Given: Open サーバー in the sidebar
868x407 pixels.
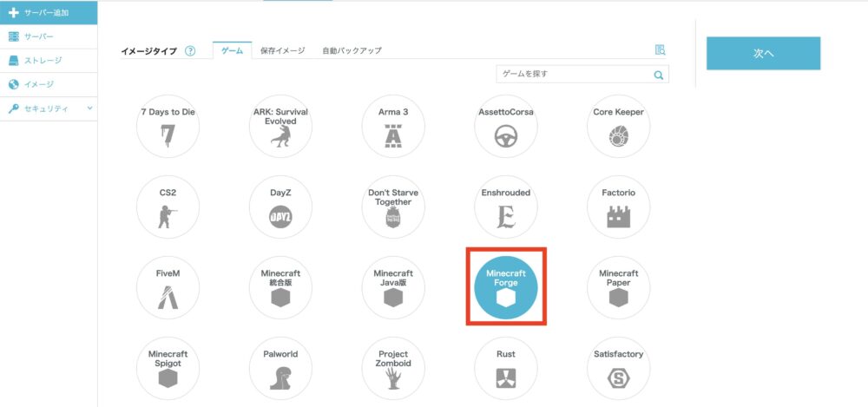Looking at the screenshot, I should pos(49,36).
